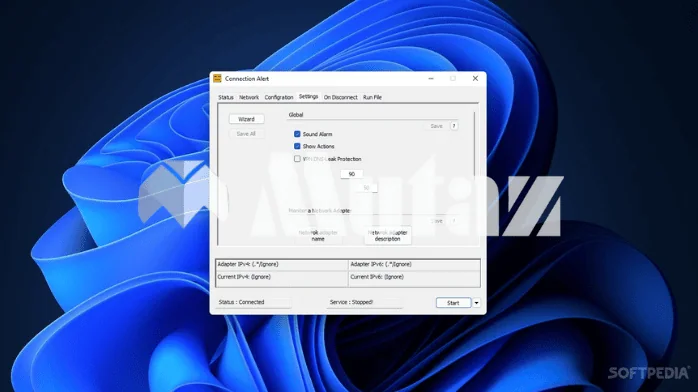Choose Network adapter name button
Viewport: 698px width, 392px height.
click(x=318, y=236)
